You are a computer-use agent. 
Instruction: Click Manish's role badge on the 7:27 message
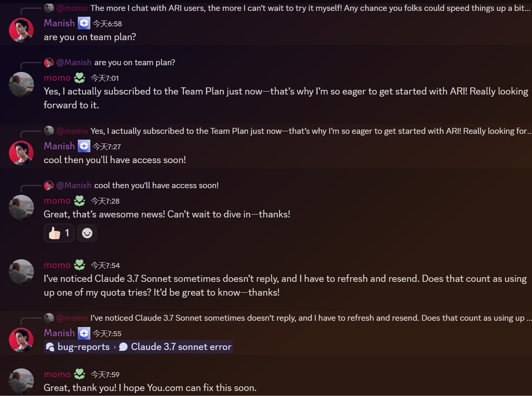click(84, 146)
